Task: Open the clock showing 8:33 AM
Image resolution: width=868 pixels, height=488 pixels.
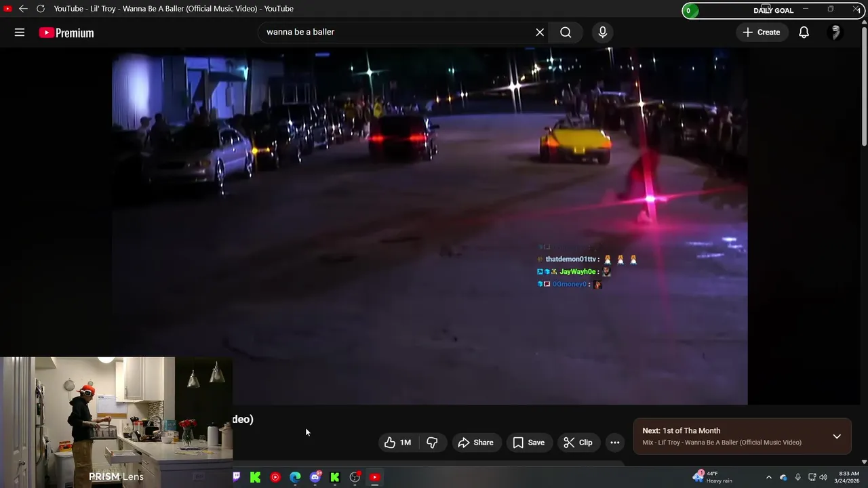Action: click(x=849, y=477)
